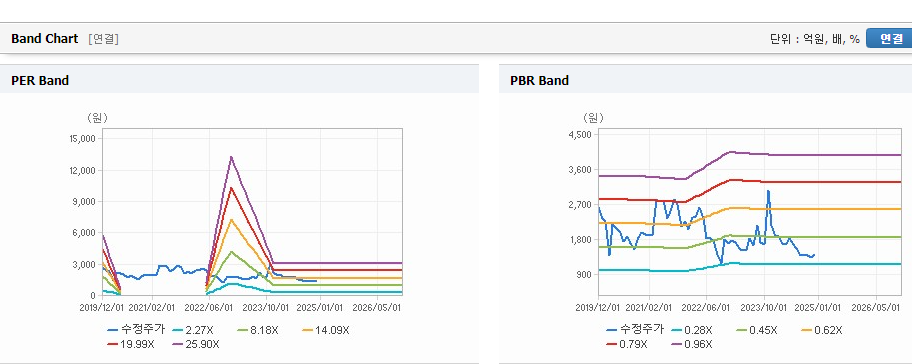Click the 단위 : 억원, 배, % text
Screen dimensions: 912x364
click(815, 39)
